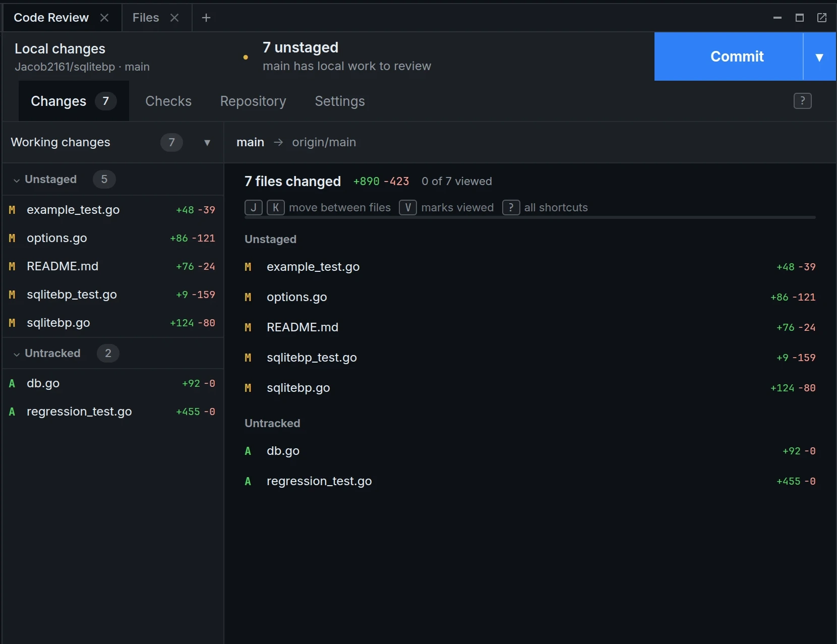Collapse the Unstaged section in the sidebar
The height and width of the screenshot is (644, 837).
pyautogui.click(x=17, y=180)
